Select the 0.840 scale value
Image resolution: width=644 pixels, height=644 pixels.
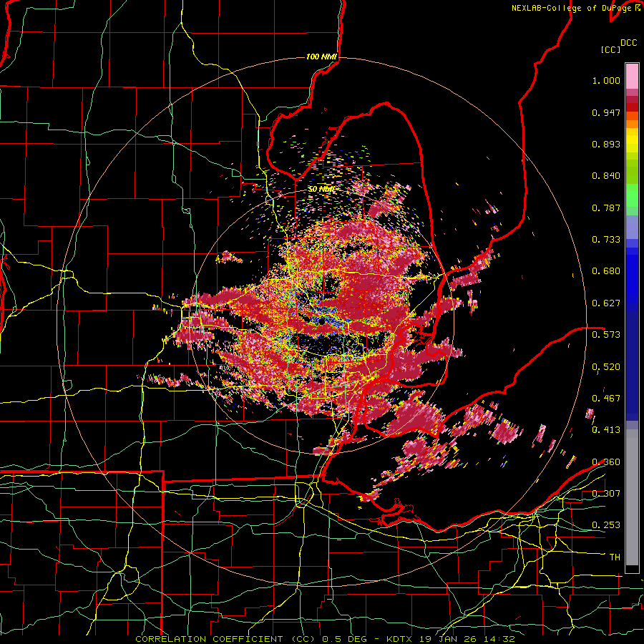tap(606, 176)
